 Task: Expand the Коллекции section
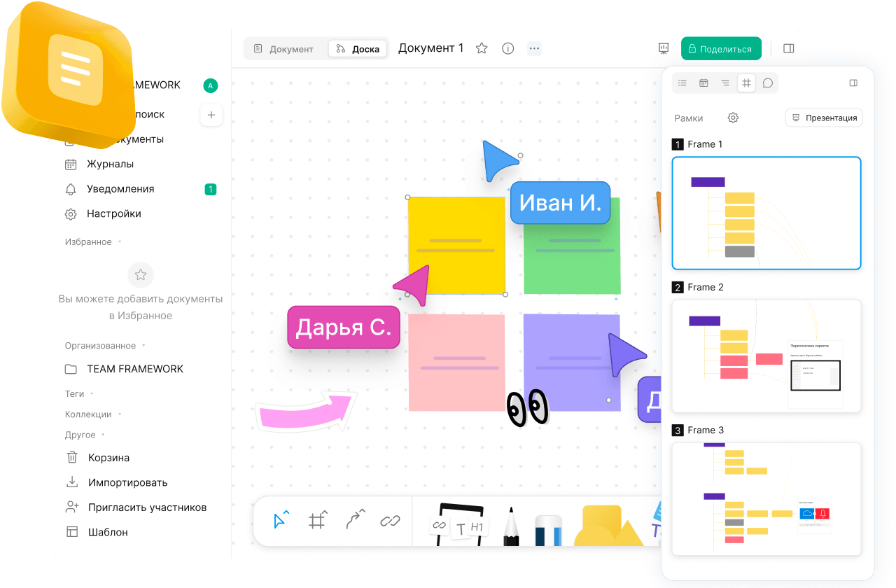(x=93, y=414)
